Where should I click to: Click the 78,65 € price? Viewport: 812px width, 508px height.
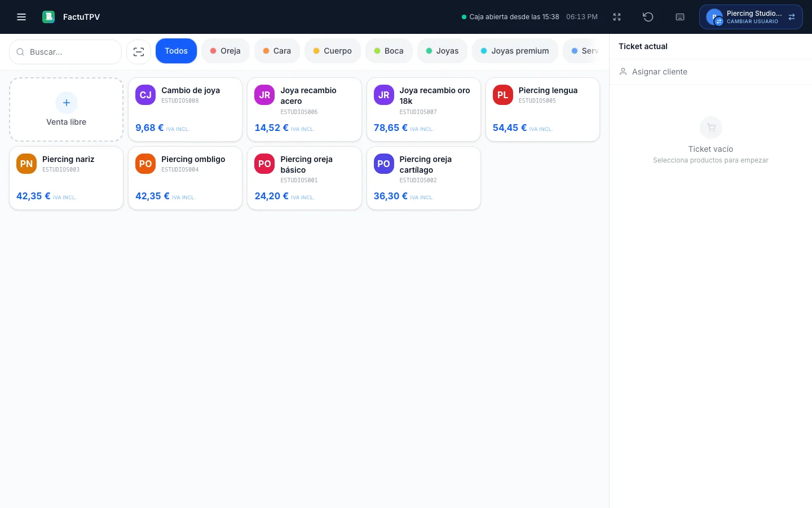point(391,128)
